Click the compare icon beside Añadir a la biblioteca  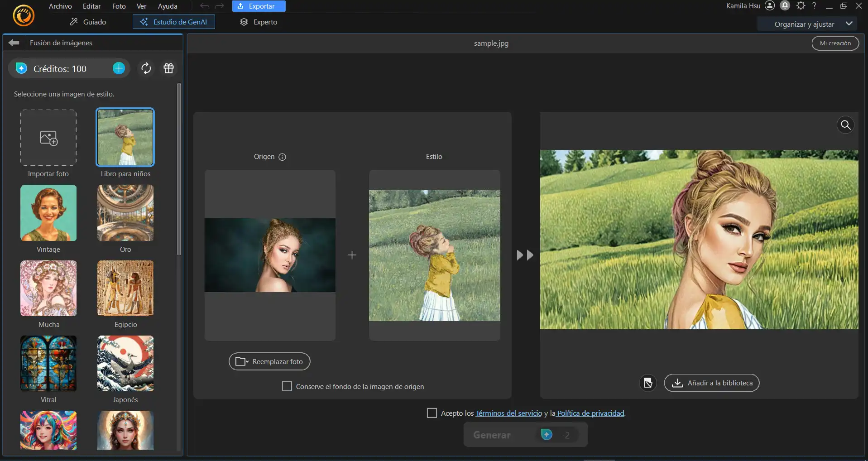648,383
